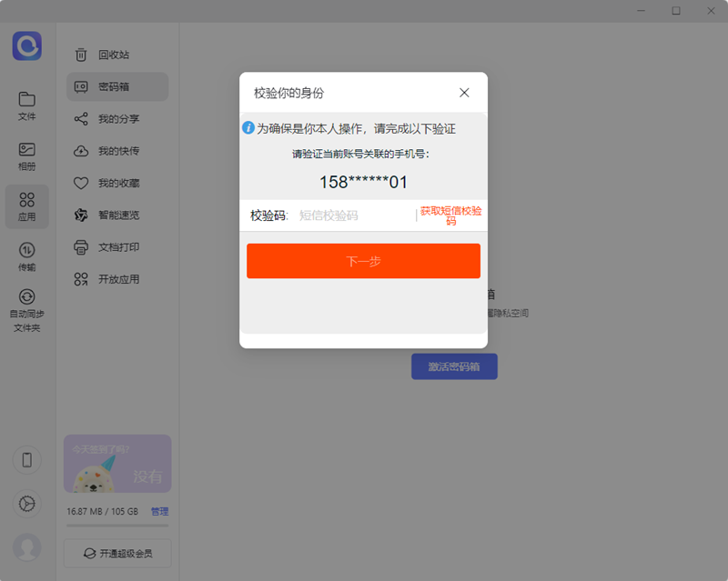Open 开通超级会员 membership upgrade
Screen dimensions: 728x581
[116, 553]
